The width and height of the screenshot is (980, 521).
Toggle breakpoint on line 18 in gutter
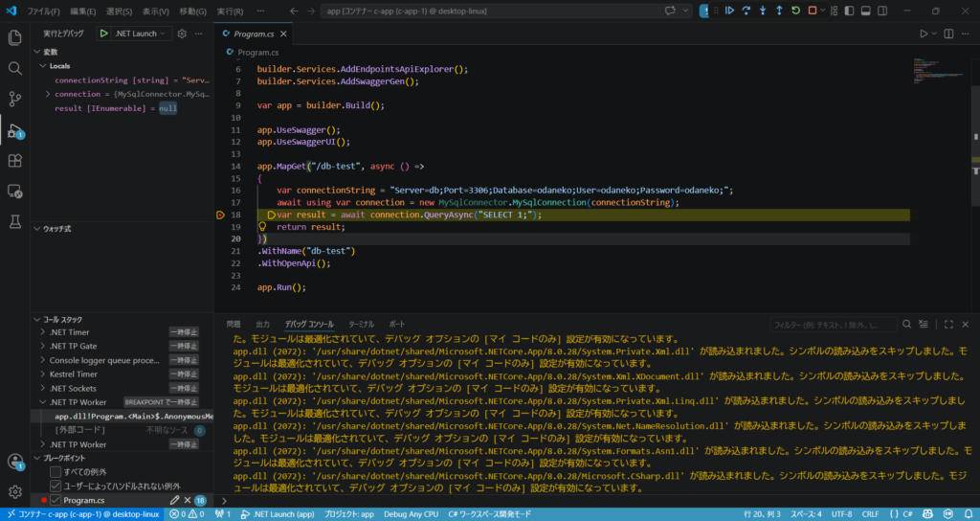click(x=220, y=215)
